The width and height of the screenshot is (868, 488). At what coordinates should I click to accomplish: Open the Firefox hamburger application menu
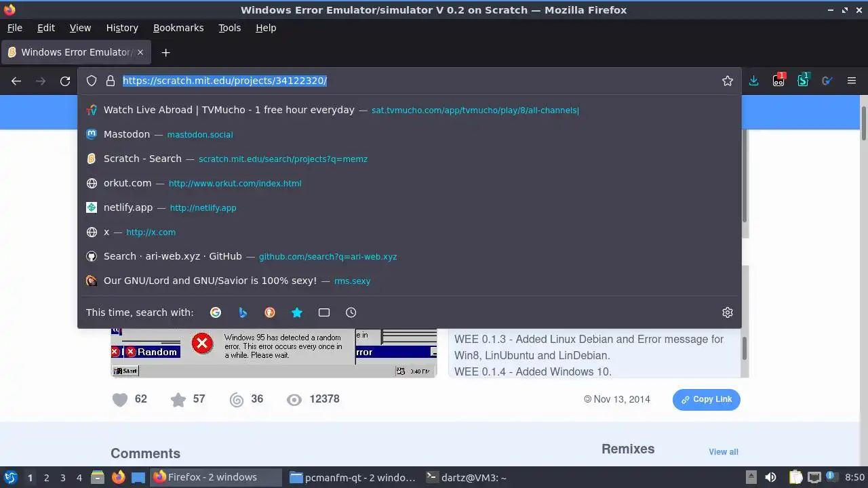point(852,81)
